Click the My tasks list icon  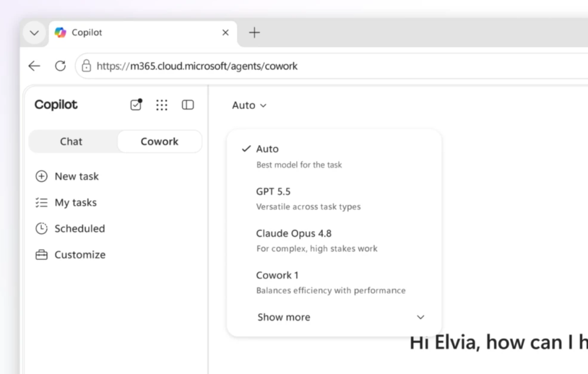click(41, 202)
